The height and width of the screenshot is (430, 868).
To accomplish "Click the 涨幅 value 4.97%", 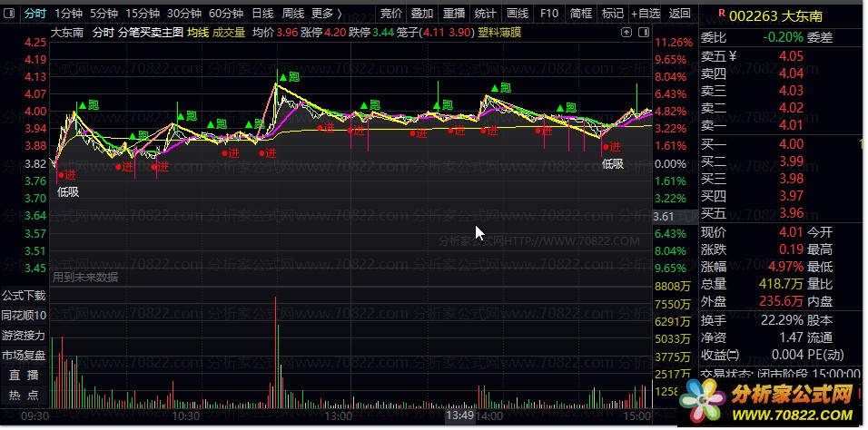I will click(785, 267).
